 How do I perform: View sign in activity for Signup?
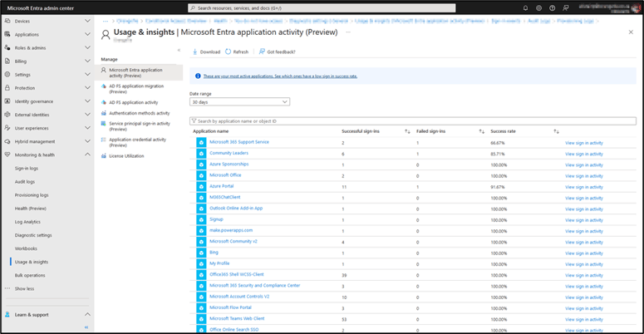[x=584, y=220]
